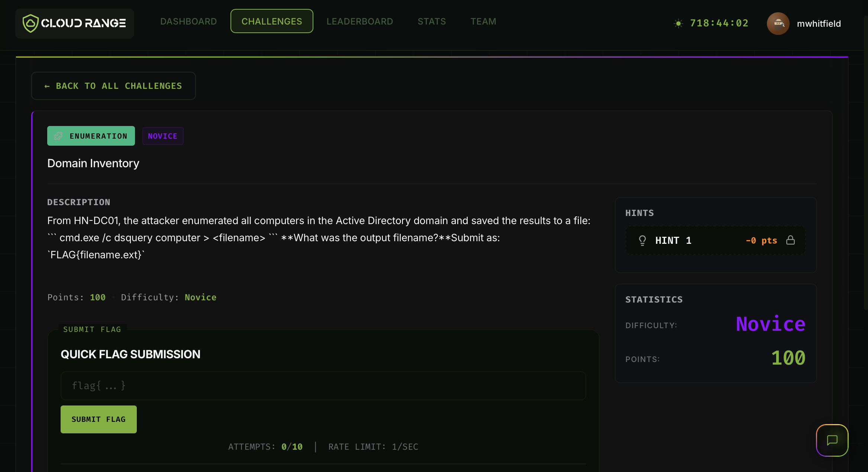Image resolution: width=868 pixels, height=472 pixels.
Task: Click the -0 pts hint cost
Action: click(761, 240)
